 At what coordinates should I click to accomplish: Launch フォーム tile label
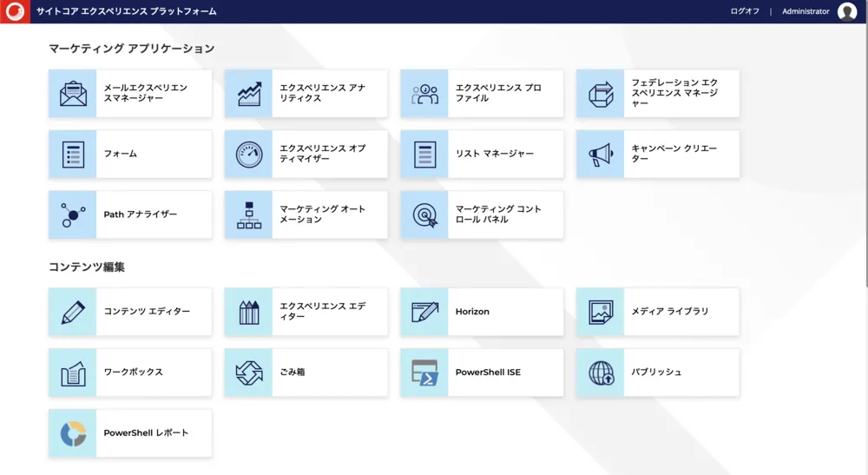pyautogui.click(x=120, y=154)
